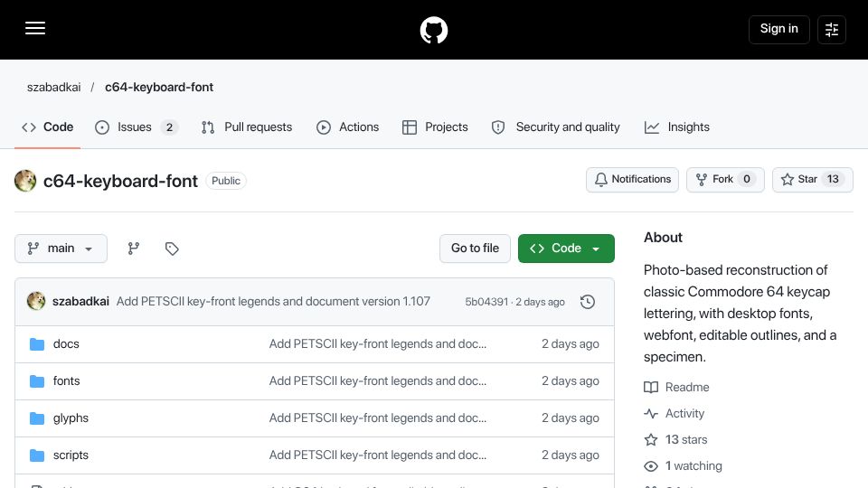Open commit 5b04391 link
Screen dimensions: 868x488
(486, 302)
